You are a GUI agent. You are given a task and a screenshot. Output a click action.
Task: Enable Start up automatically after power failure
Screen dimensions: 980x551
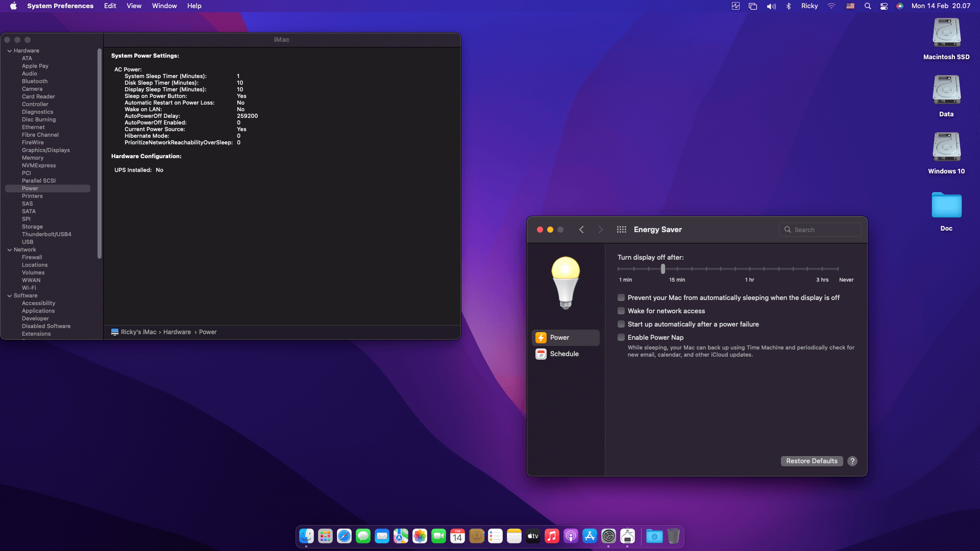click(x=621, y=324)
